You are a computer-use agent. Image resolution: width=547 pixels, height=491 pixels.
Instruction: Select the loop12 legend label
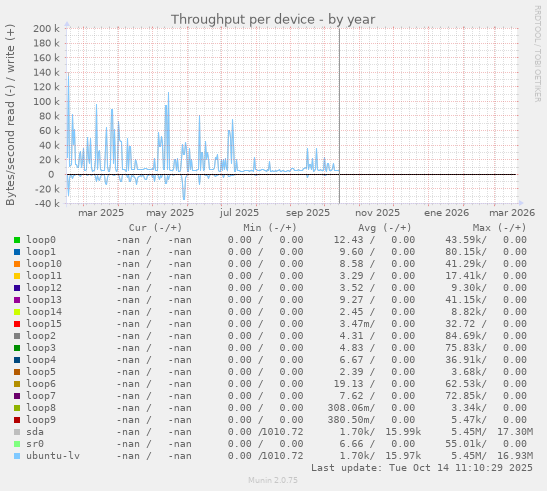tap(44, 288)
